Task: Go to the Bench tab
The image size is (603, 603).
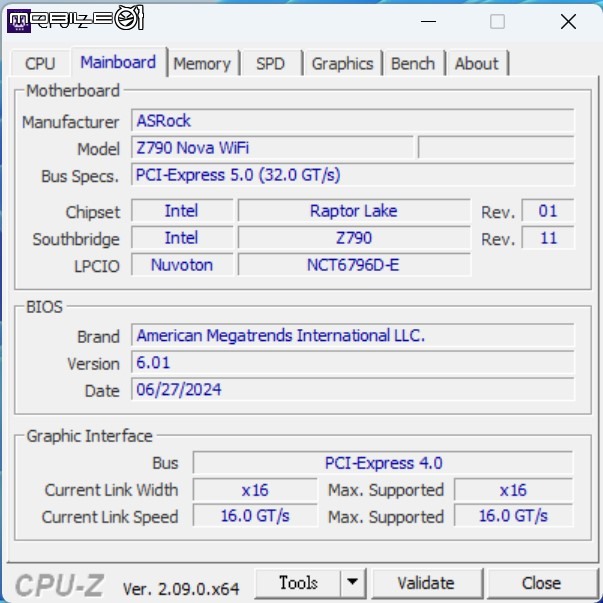Action: pyautogui.click(x=413, y=63)
